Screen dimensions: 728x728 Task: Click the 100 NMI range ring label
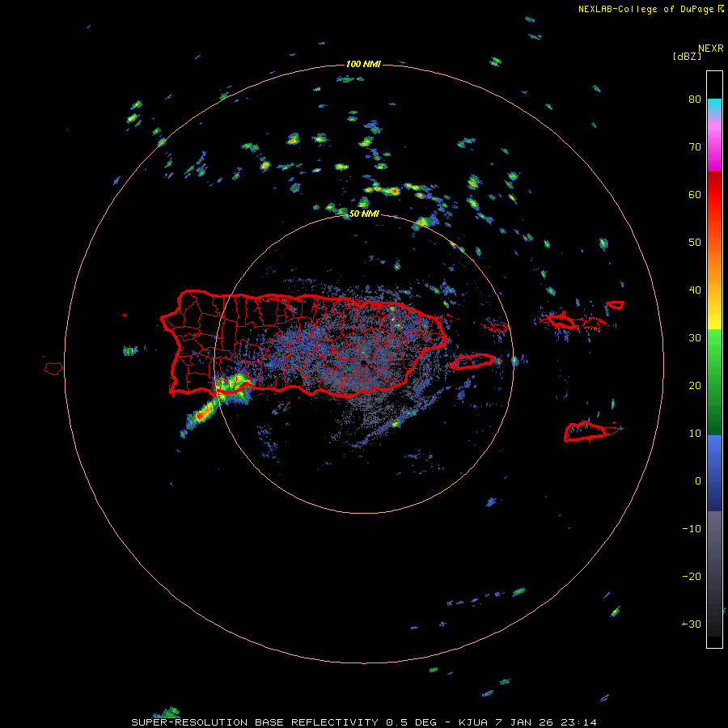(x=363, y=64)
